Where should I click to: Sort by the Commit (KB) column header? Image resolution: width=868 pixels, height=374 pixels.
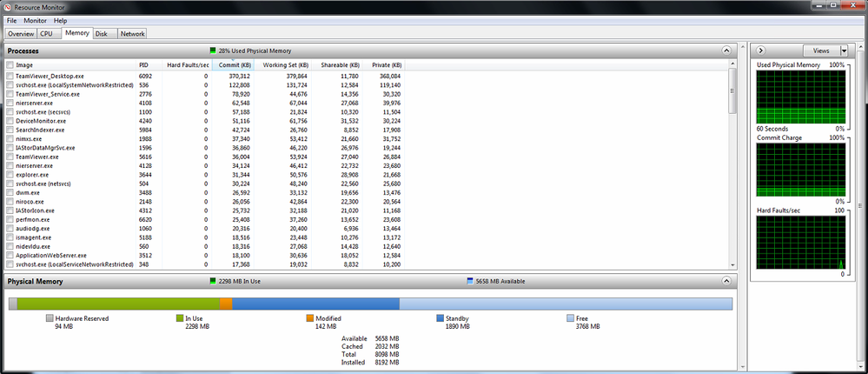[x=233, y=65]
